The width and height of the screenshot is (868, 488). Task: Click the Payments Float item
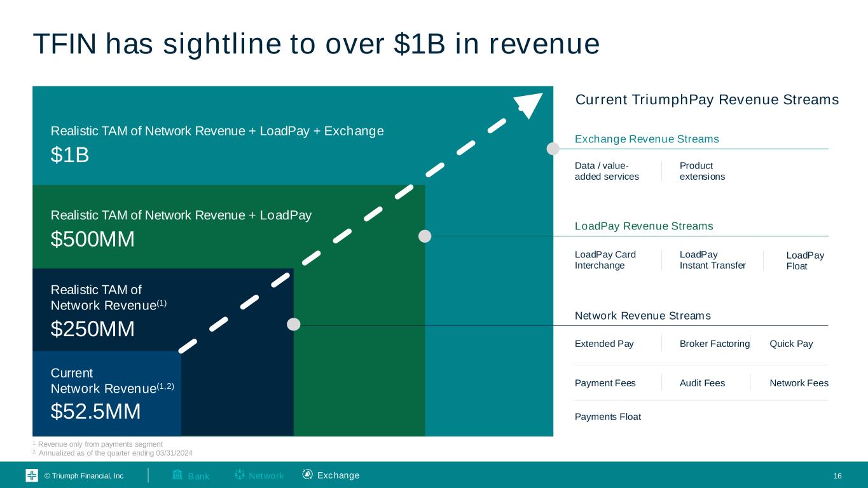coord(607,417)
